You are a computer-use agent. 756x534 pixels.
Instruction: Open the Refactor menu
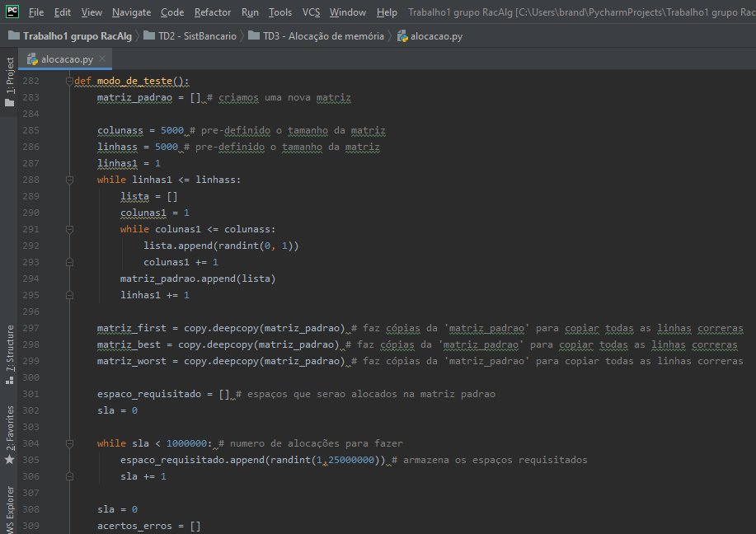click(213, 12)
